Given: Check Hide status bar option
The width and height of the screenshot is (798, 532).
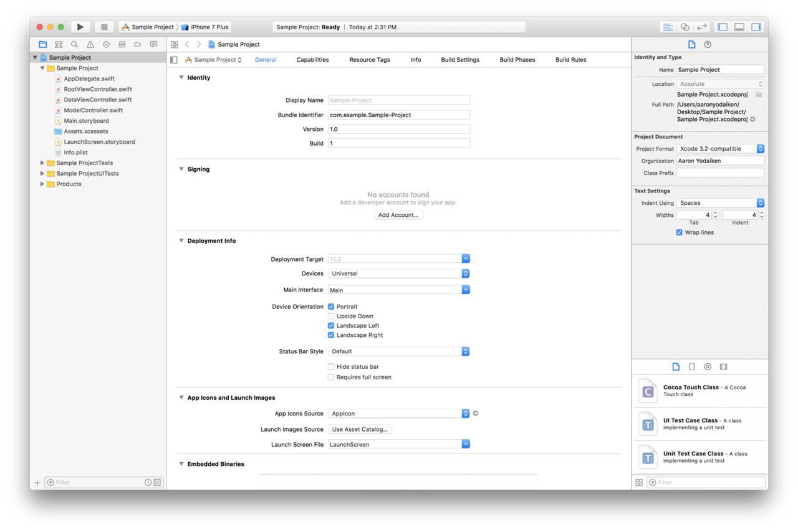Looking at the screenshot, I should pos(331,367).
